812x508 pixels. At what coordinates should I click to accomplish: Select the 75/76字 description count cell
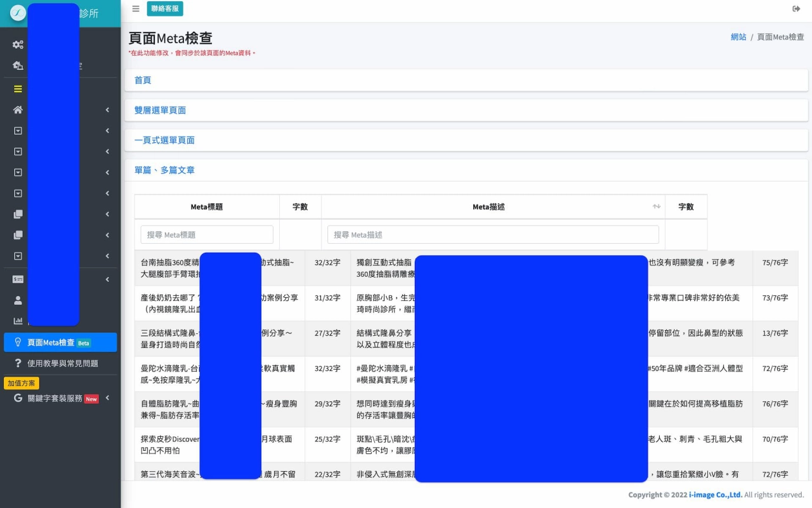(775, 268)
